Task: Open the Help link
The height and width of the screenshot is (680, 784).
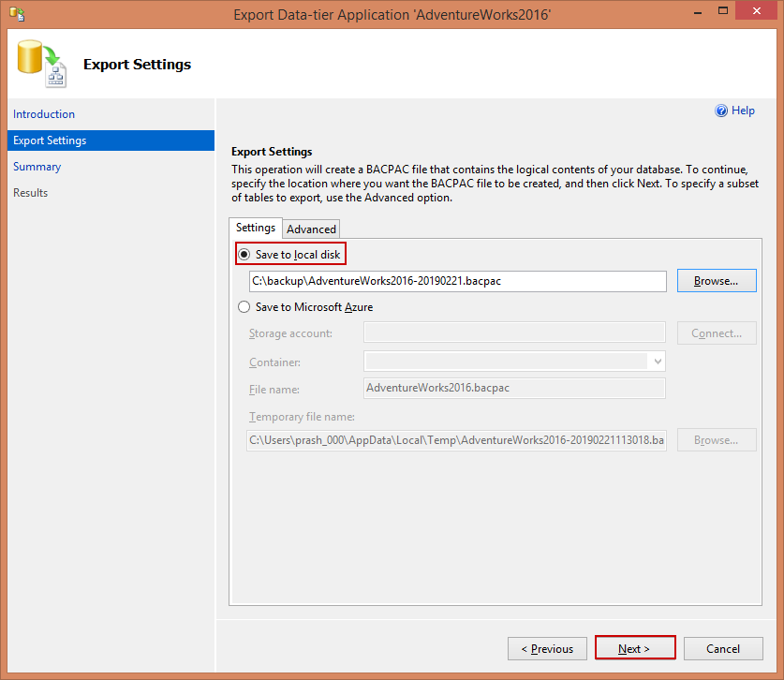Action: tap(743, 111)
